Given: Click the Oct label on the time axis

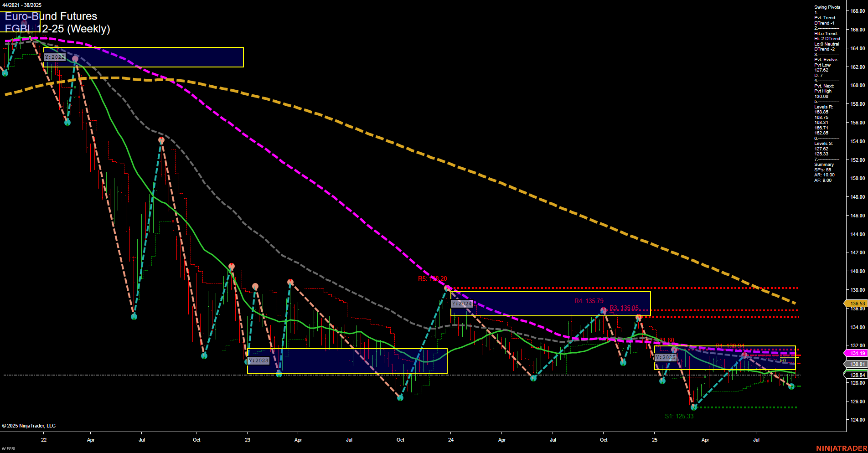Looking at the screenshot, I should tap(196, 440).
